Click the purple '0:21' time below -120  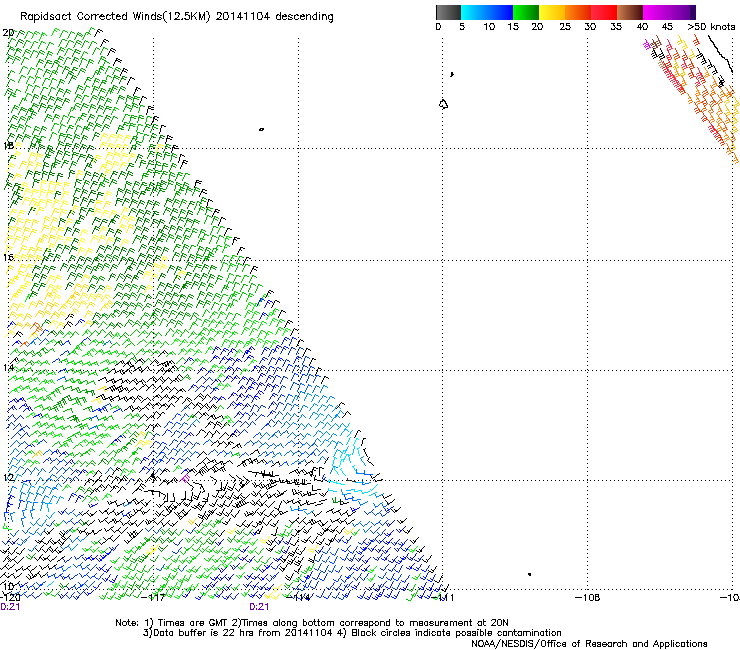[10, 607]
